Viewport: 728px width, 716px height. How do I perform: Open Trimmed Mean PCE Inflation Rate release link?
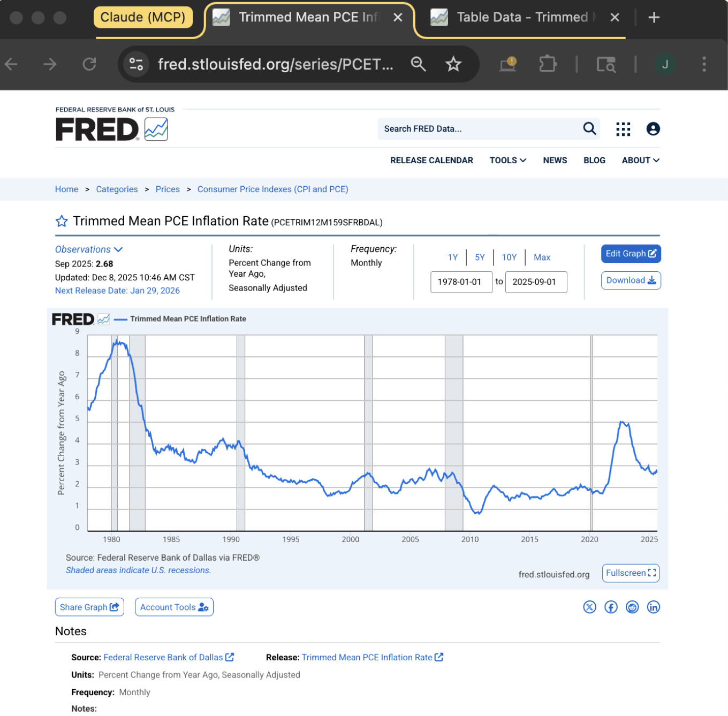tap(372, 657)
